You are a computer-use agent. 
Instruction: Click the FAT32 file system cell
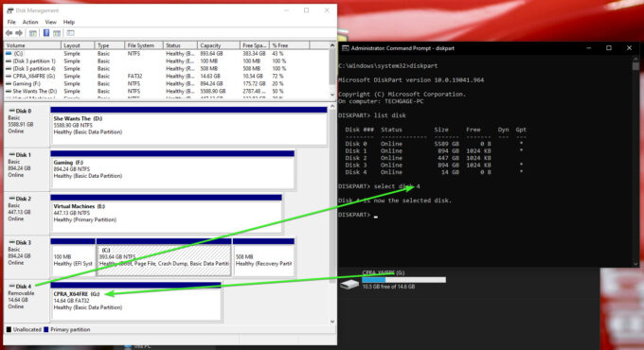pyautogui.click(x=134, y=77)
